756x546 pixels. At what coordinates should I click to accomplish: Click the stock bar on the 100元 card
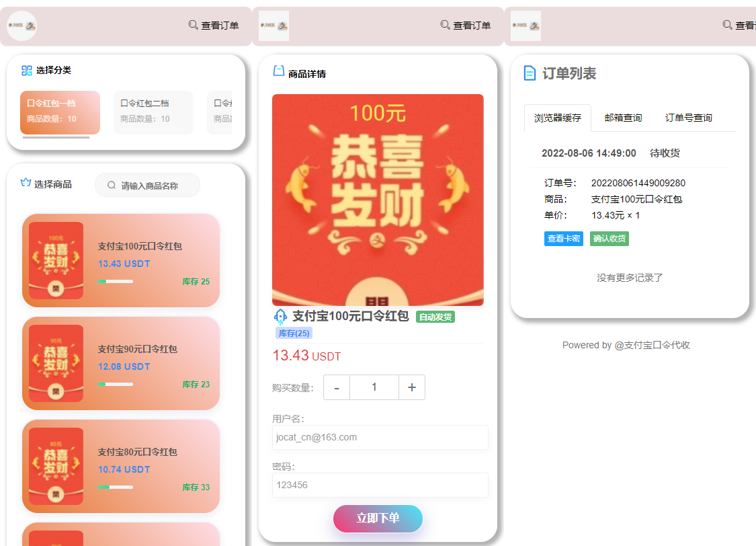click(x=115, y=281)
